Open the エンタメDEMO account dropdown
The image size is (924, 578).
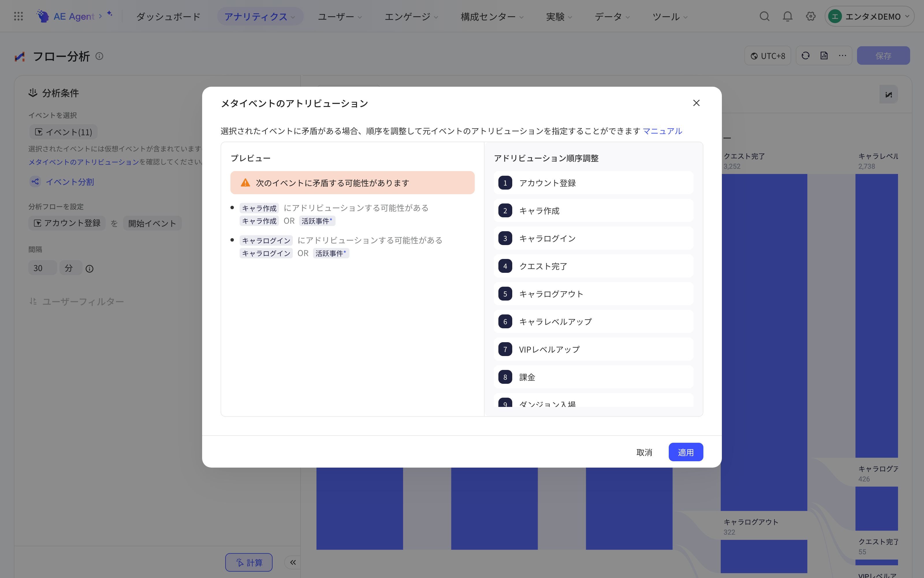869,16
